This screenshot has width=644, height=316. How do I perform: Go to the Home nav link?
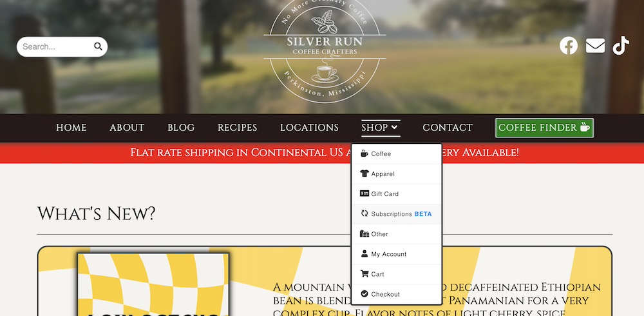pyautogui.click(x=71, y=128)
